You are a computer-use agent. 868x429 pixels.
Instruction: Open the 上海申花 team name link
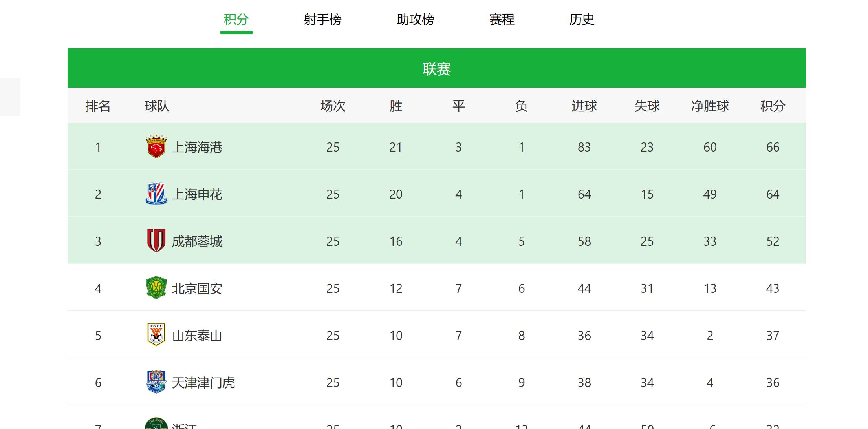[197, 194]
